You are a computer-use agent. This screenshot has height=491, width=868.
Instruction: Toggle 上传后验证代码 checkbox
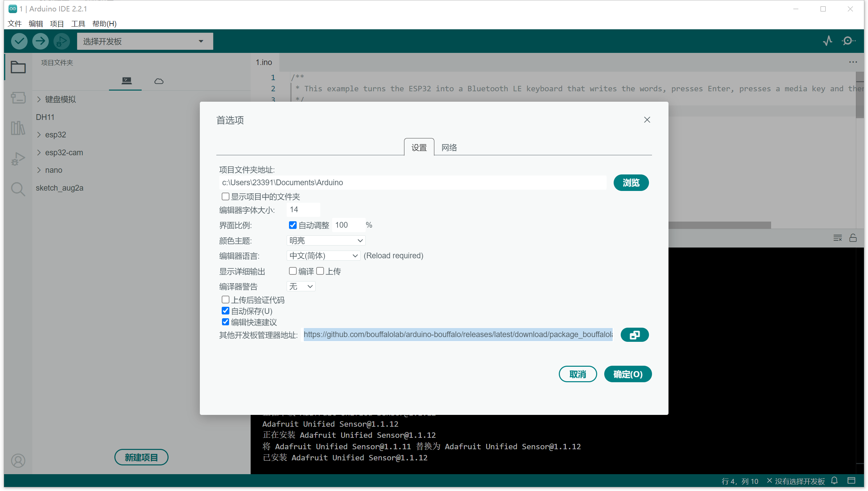coord(225,299)
